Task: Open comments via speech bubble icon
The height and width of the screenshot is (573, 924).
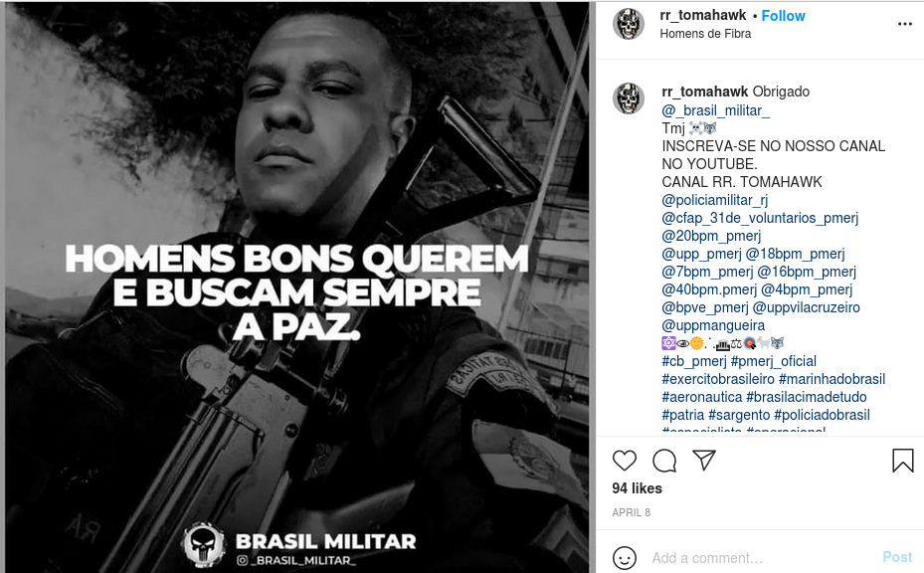Action: 664,461
